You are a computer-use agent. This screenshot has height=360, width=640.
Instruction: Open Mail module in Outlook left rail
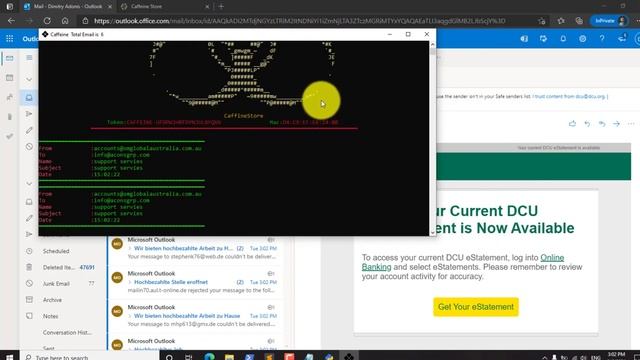pos(9,58)
